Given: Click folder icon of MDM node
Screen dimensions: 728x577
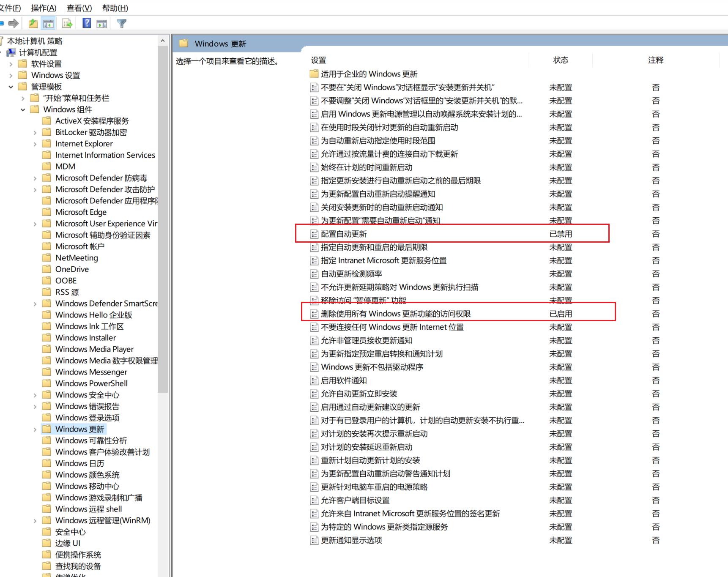Looking at the screenshot, I should click(x=47, y=166).
